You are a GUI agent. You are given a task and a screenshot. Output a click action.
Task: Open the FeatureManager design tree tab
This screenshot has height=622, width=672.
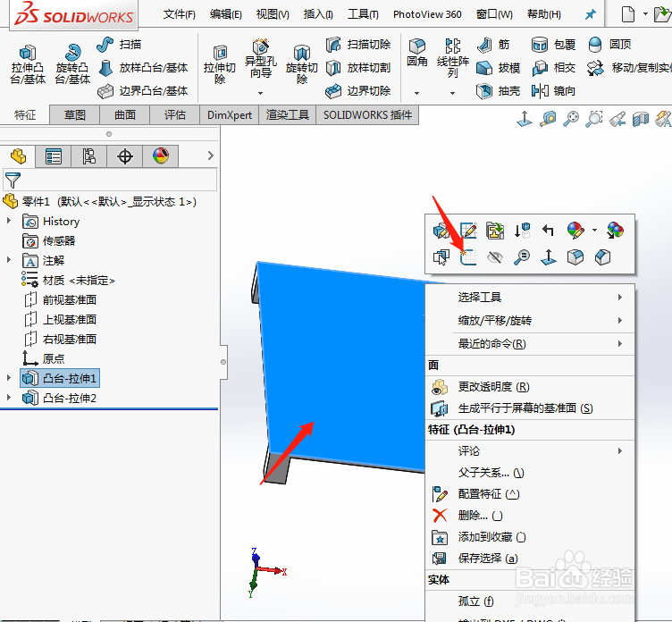pyautogui.click(x=18, y=156)
